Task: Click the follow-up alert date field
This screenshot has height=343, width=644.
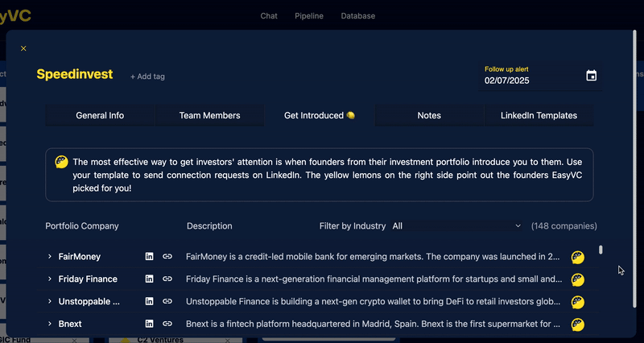Action: (527, 81)
